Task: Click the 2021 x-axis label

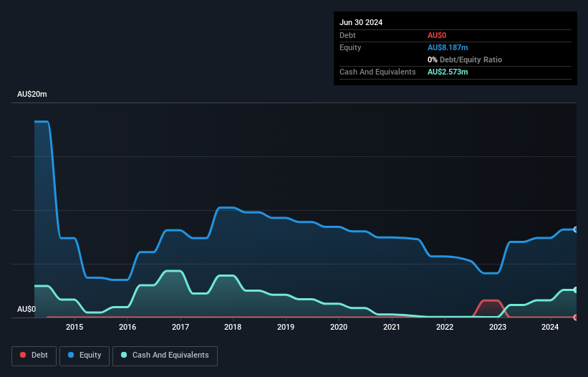Action: coord(392,327)
